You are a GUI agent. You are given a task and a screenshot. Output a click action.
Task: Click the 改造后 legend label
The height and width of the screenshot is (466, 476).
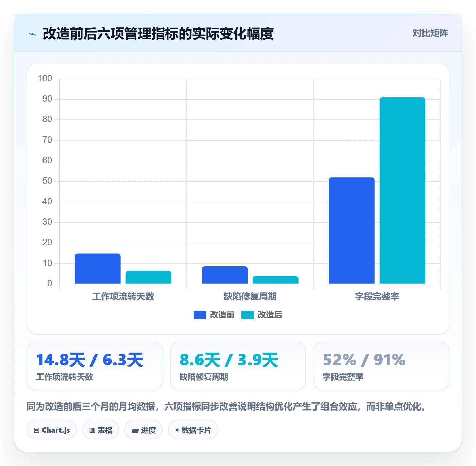coord(270,315)
